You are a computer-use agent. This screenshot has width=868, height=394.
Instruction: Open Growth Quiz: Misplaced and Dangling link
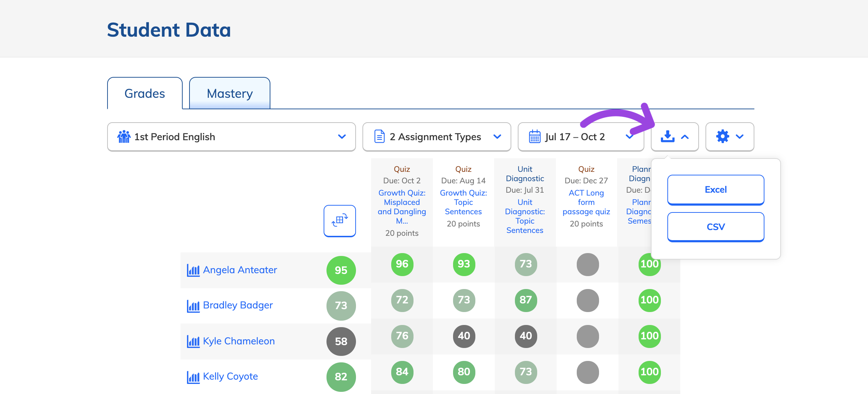[x=402, y=207]
